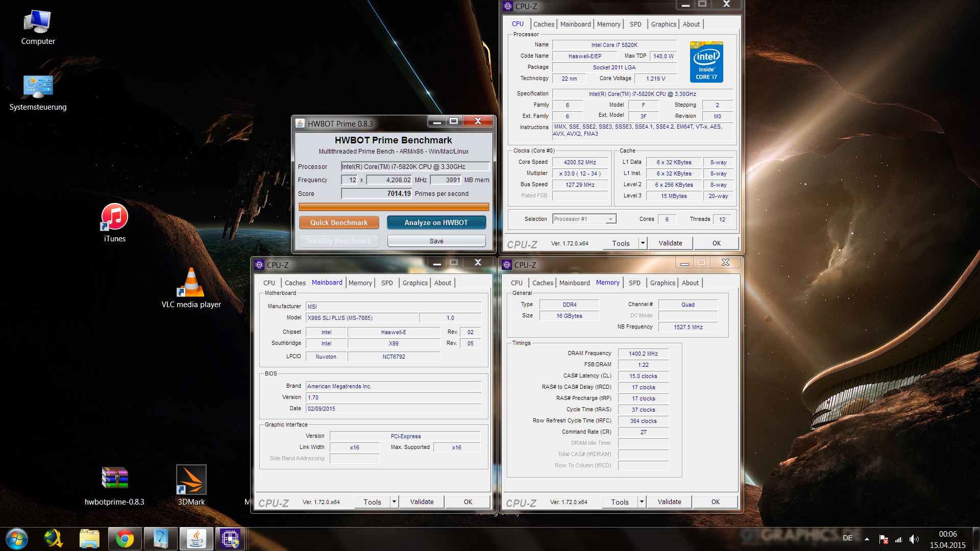Viewport: 980px width, 551px height.
Task: Launch iTunes from the desktop
Action: pyautogui.click(x=115, y=223)
